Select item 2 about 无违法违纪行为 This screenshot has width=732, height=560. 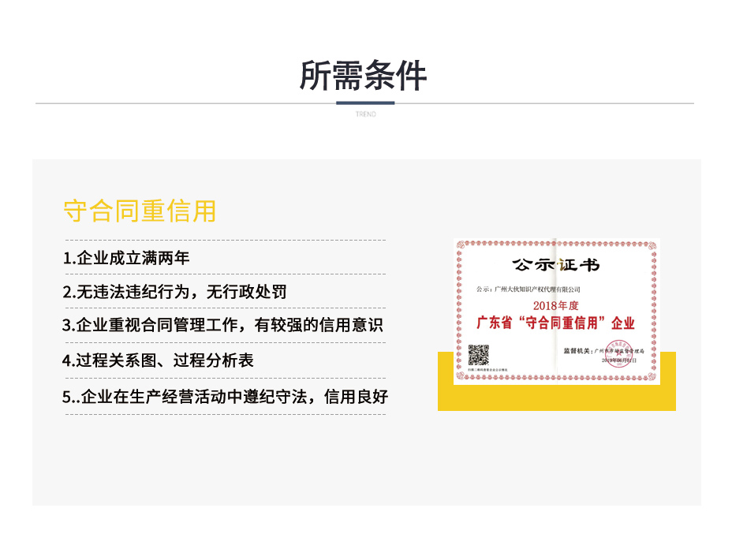click(x=174, y=292)
